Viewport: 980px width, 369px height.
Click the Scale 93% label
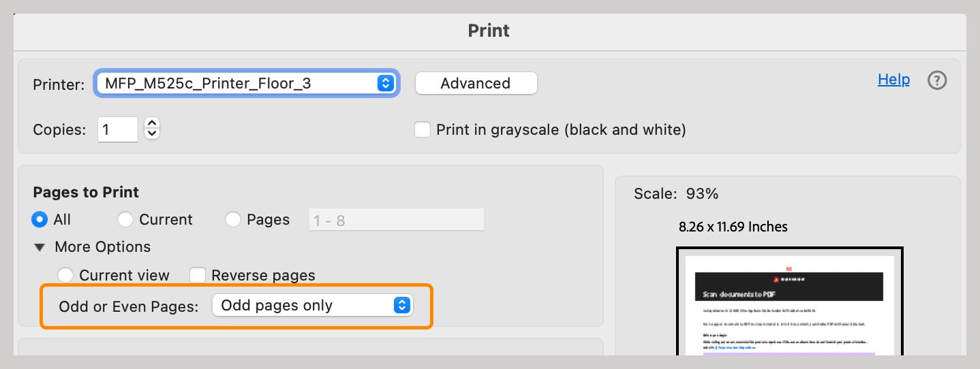click(x=675, y=194)
